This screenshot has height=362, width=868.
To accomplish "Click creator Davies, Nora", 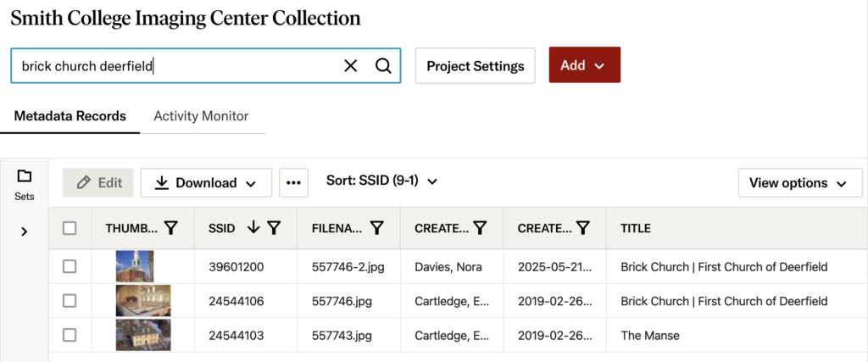I will tap(448, 267).
